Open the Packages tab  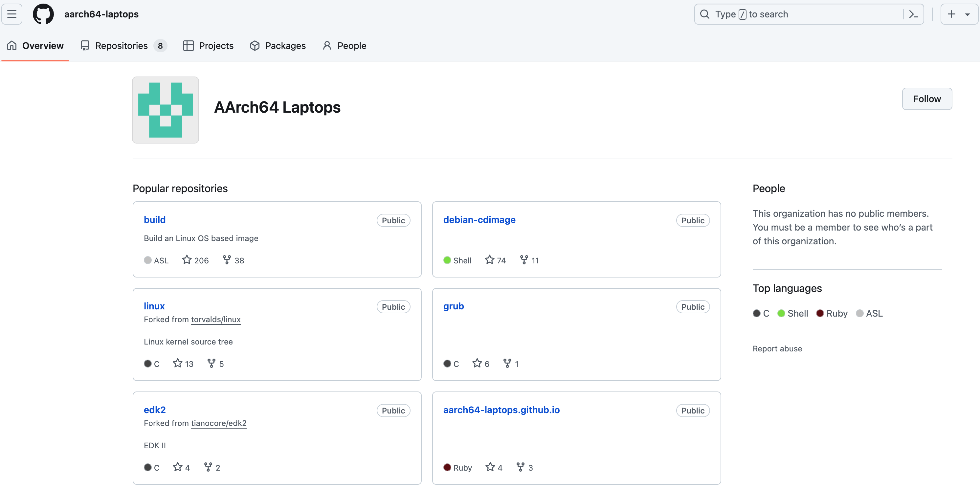pyautogui.click(x=278, y=46)
